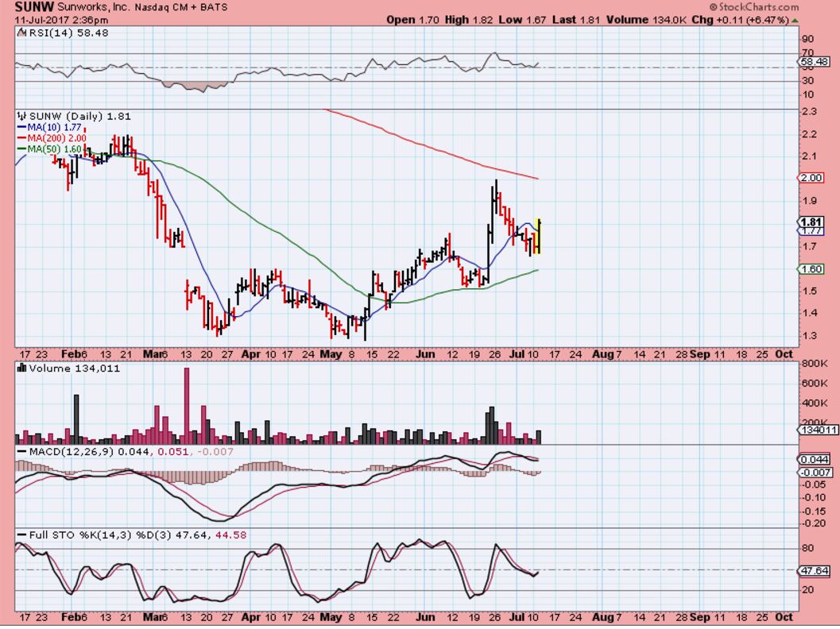Click the tallest volume bar in mid-March

pos(187,406)
